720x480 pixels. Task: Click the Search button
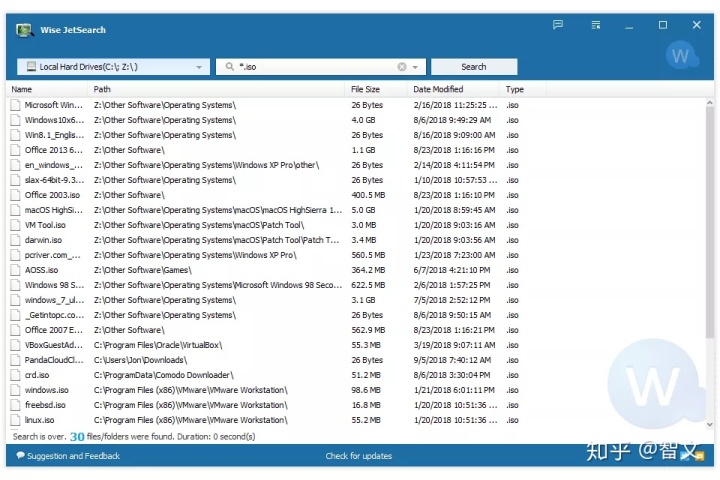474,67
